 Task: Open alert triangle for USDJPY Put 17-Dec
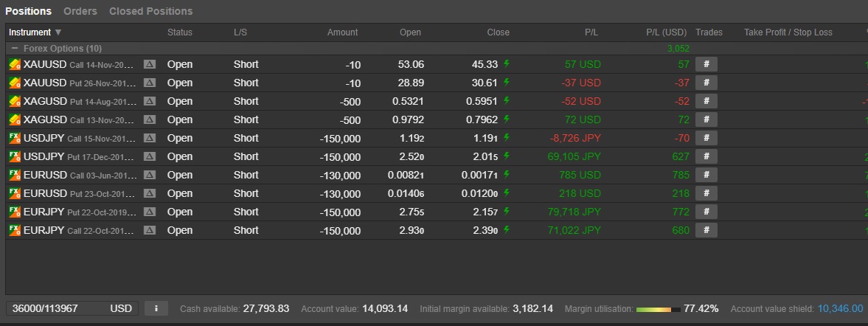pyautogui.click(x=150, y=156)
